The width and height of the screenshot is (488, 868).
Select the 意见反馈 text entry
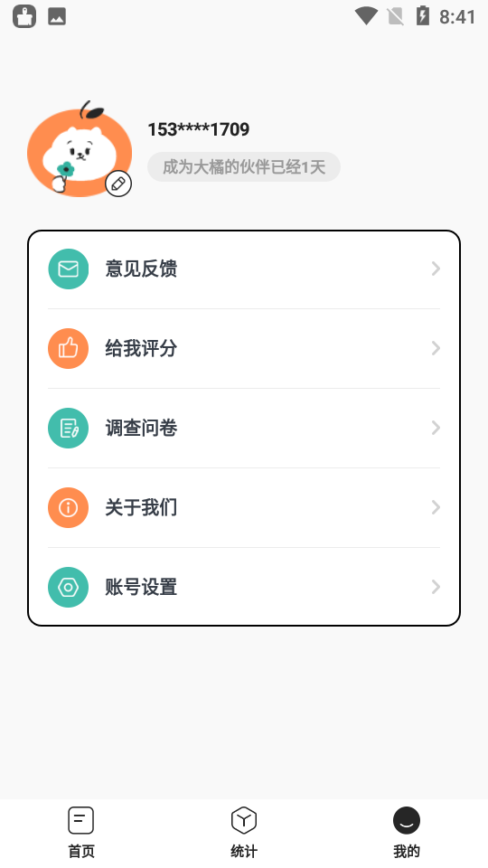141,269
